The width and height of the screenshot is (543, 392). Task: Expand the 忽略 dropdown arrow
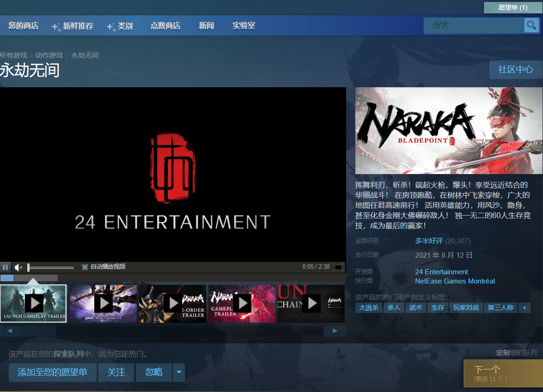tap(179, 372)
